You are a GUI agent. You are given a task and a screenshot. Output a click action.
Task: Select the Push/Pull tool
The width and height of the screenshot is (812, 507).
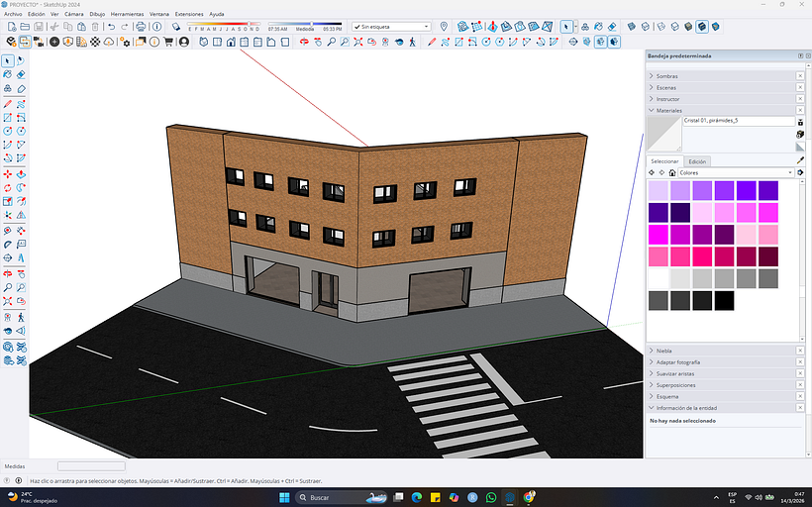click(x=21, y=174)
